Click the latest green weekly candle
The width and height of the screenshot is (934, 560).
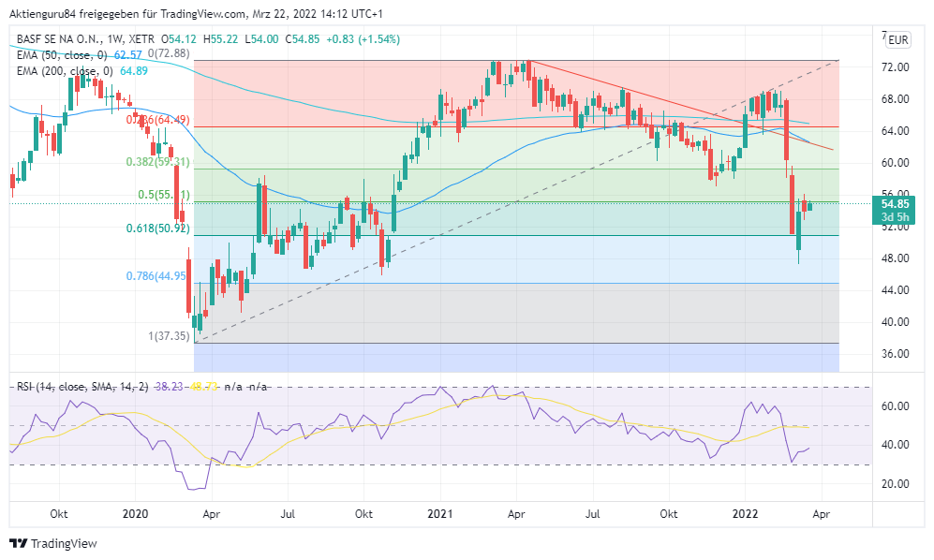pyautogui.click(x=809, y=206)
